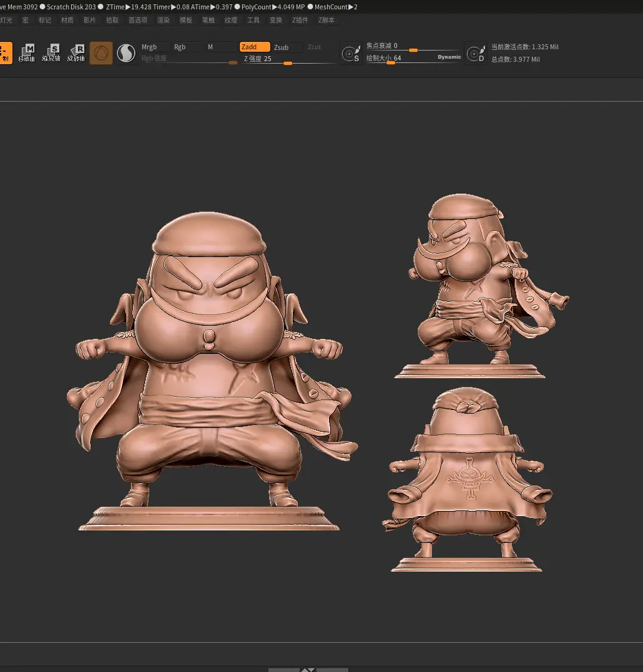
Task: Open the 拾取 (Picker) menu
Action: [x=112, y=20]
